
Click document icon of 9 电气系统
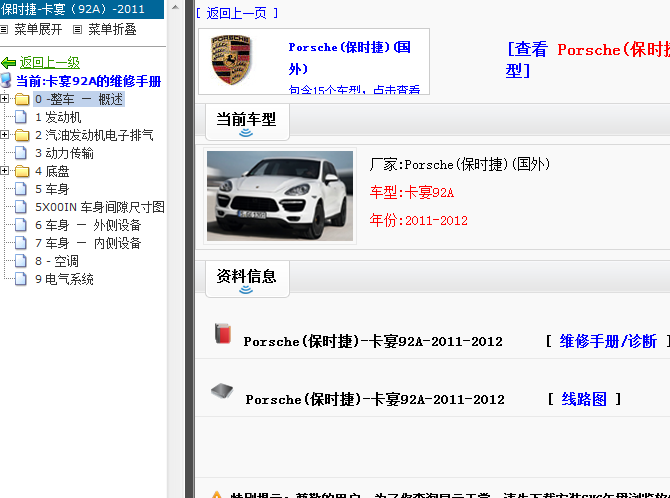[x=21, y=279]
